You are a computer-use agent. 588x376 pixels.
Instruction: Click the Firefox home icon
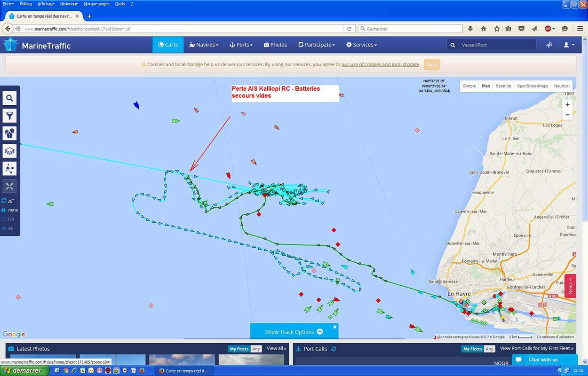484,29
